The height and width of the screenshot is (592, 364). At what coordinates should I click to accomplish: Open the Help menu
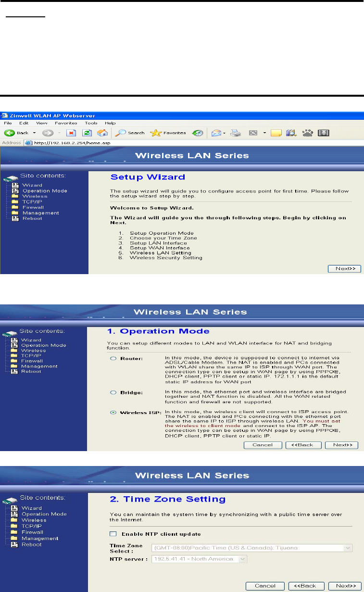pos(110,123)
